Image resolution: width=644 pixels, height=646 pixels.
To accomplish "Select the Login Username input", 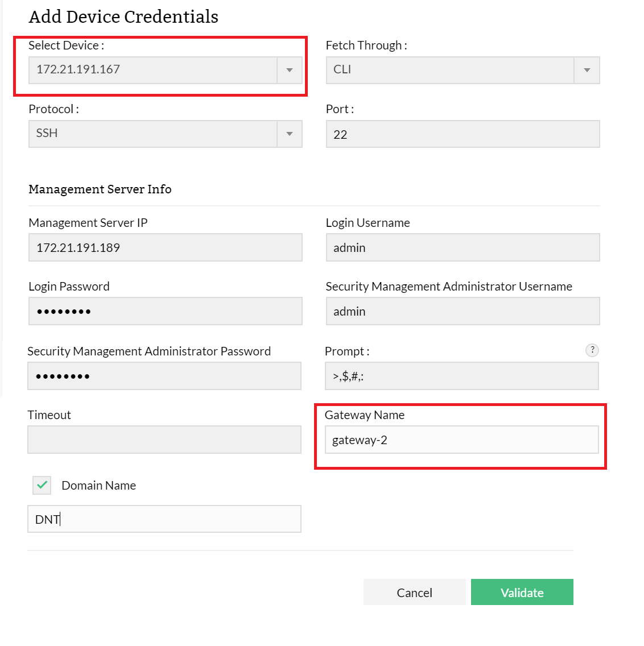I will point(463,247).
